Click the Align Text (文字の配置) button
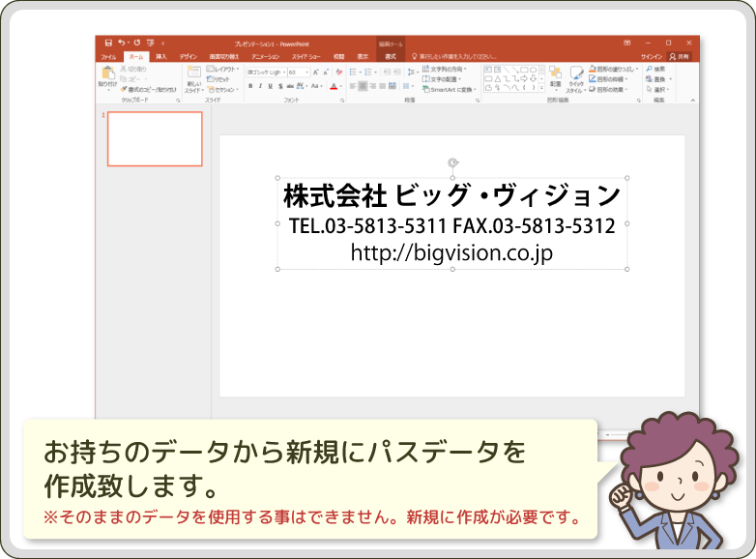 coord(441,79)
